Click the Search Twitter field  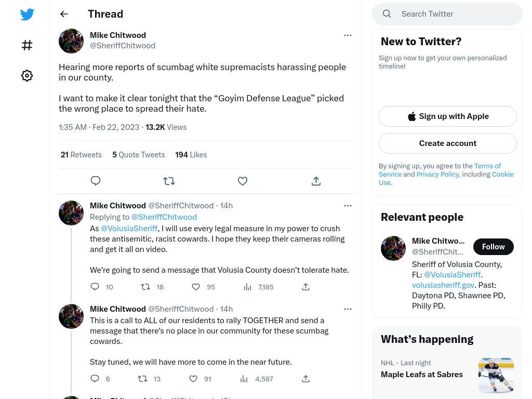click(447, 14)
